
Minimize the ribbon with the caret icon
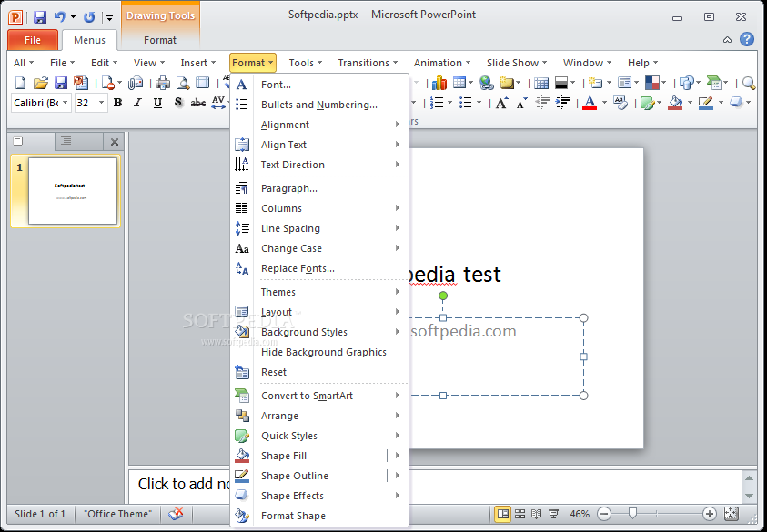tap(727, 40)
